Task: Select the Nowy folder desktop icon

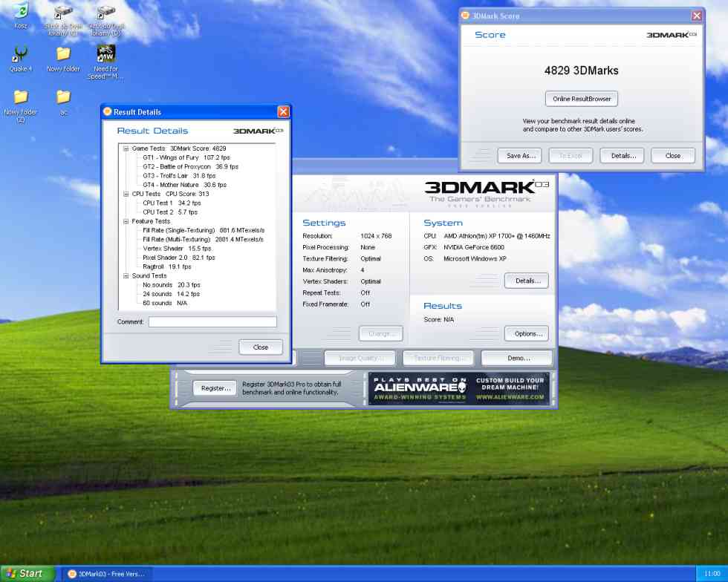Action: point(63,59)
